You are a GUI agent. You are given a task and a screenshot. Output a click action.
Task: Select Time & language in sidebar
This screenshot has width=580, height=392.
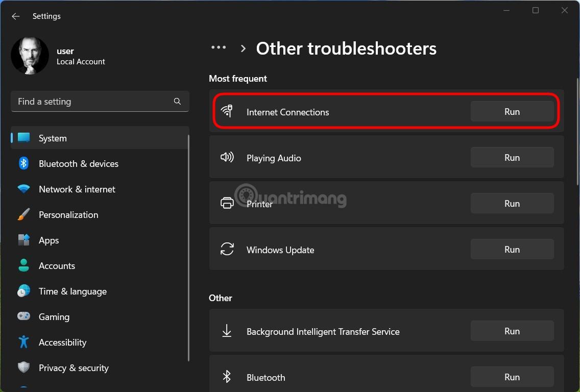point(100,291)
